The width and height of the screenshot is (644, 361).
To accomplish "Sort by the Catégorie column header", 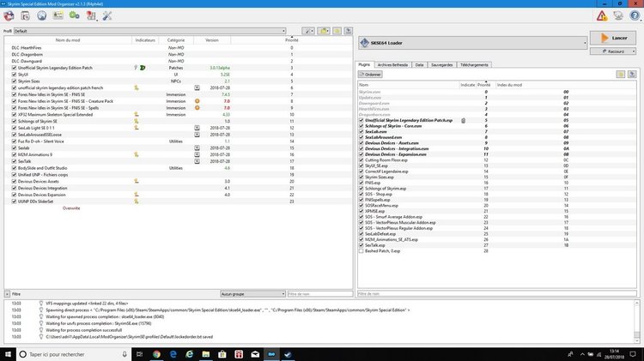I will pos(176,40).
